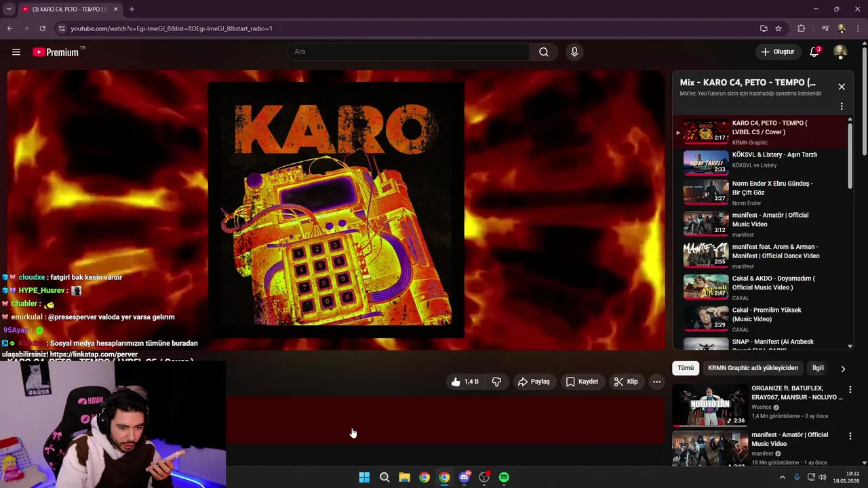The width and height of the screenshot is (868, 488).
Task: Click the magnifier search submit button
Action: [544, 52]
